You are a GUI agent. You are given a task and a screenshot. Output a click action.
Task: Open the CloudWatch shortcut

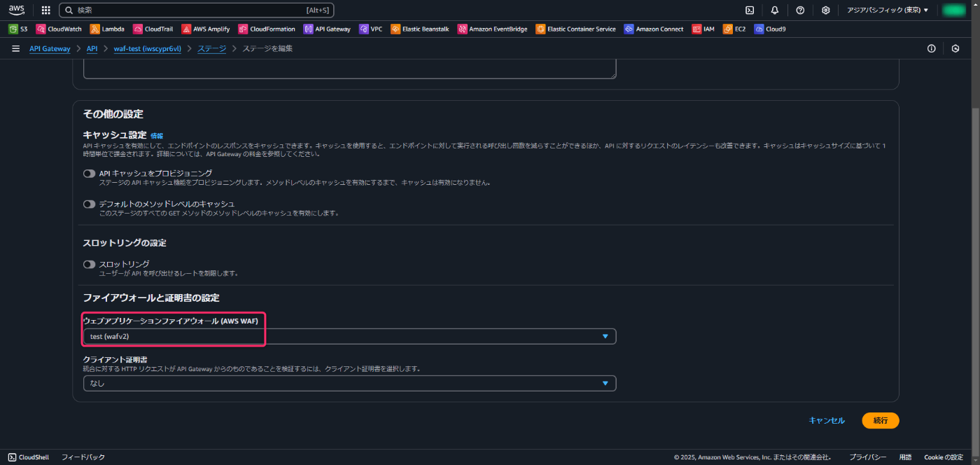59,29
